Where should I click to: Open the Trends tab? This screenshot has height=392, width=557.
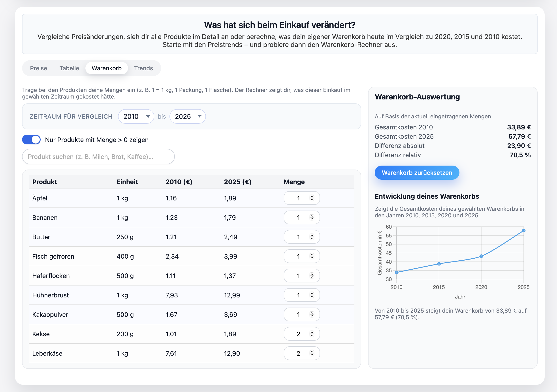[x=143, y=68]
